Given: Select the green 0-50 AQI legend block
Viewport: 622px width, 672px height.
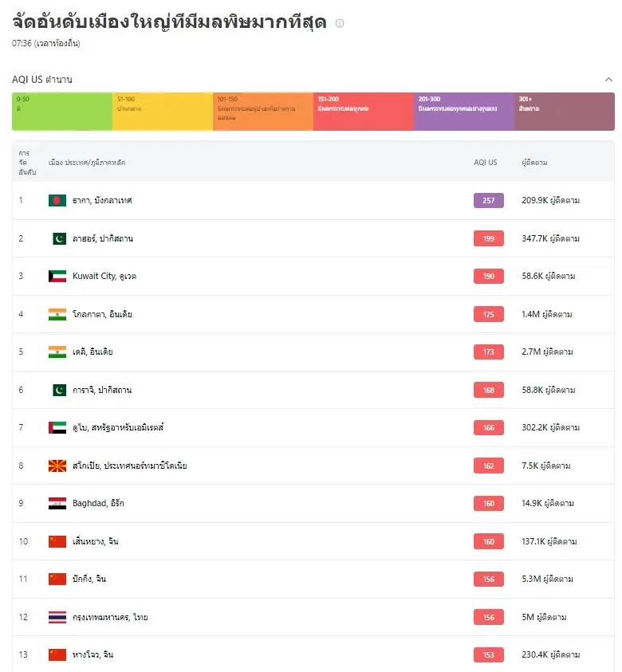Looking at the screenshot, I should coord(62,112).
